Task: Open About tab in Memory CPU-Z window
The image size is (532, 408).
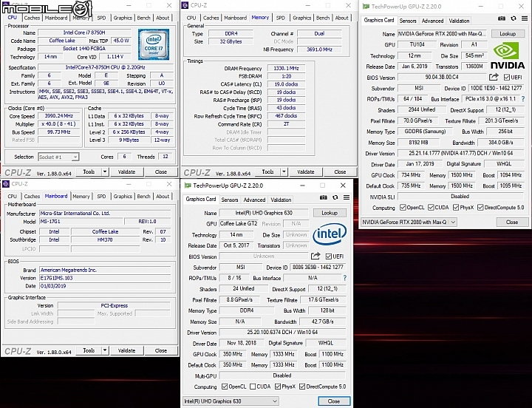Action: pyautogui.click(x=341, y=18)
